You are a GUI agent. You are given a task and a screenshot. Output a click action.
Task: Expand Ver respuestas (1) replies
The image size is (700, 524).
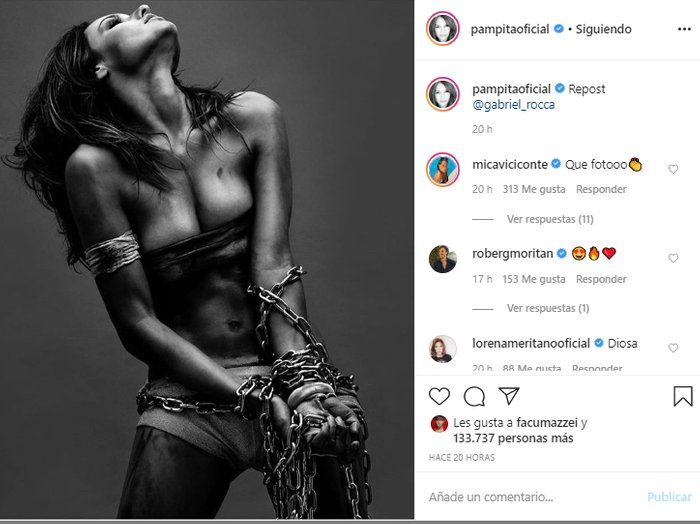click(x=548, y=308)
